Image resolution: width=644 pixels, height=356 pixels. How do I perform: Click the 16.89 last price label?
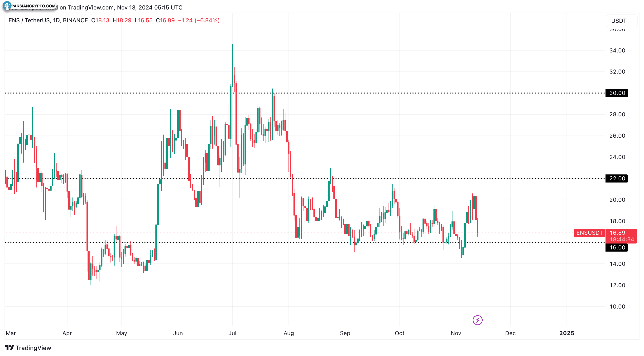pyautogui.click(x=617, y=232)
